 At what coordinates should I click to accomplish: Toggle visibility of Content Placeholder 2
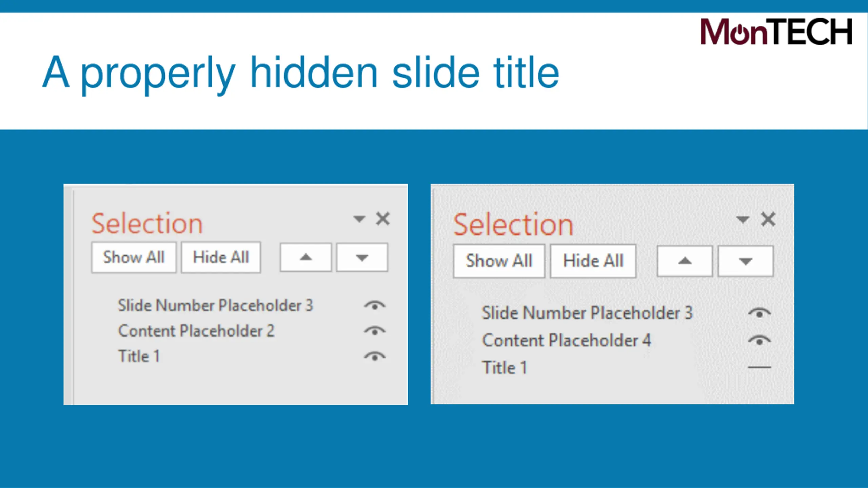375,331
